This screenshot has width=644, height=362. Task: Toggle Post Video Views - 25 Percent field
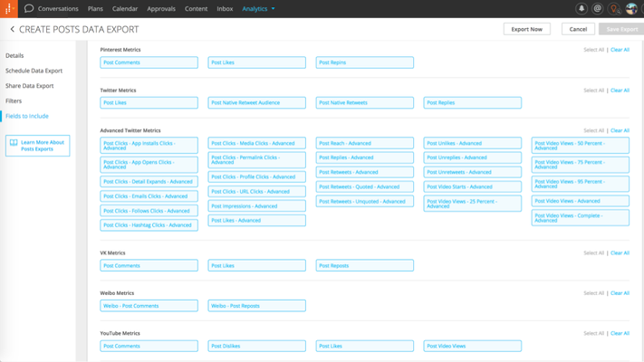pyautogui.click(x=472, y=204)
